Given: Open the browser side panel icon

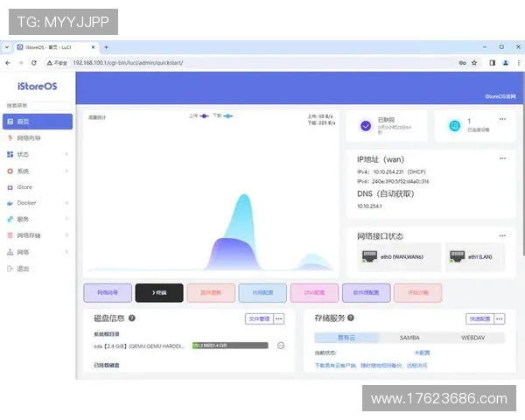Looking at the screenshot, I should [492, 63].
